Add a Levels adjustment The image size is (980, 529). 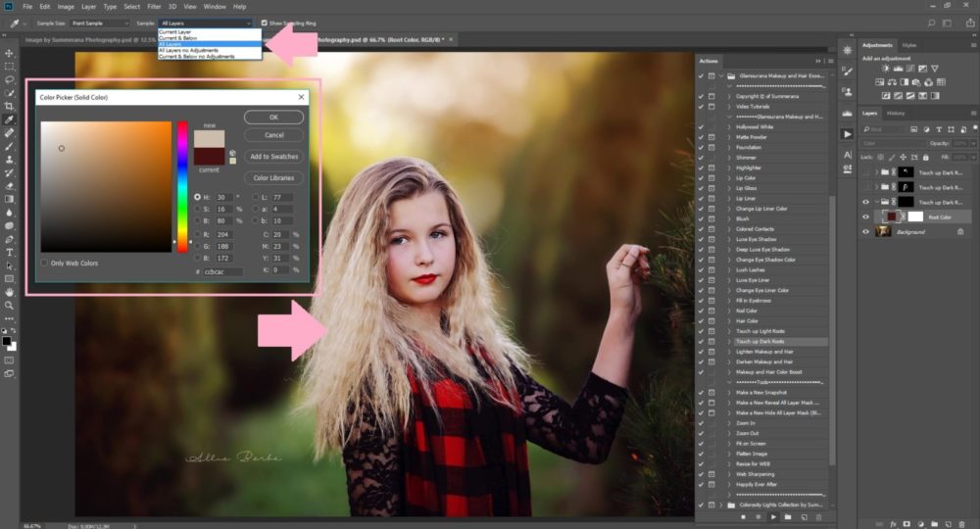tap(898, 69)
